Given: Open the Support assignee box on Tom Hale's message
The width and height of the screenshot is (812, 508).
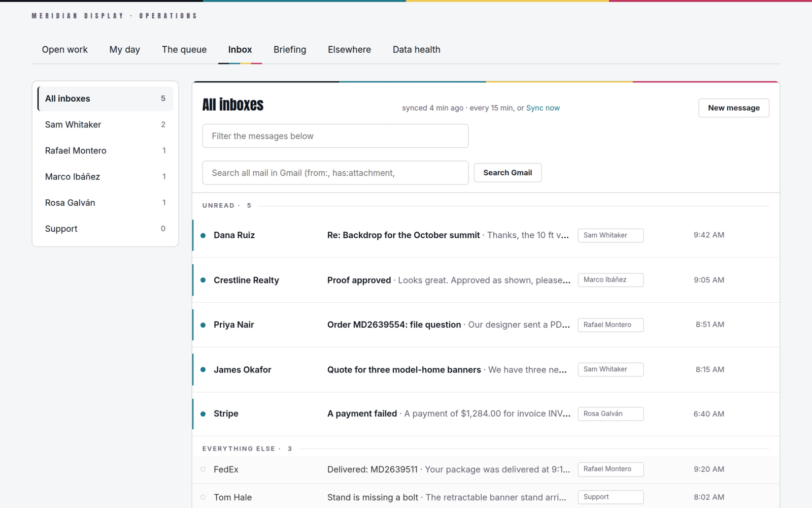Looking at the screenshot, I should 611,497.
